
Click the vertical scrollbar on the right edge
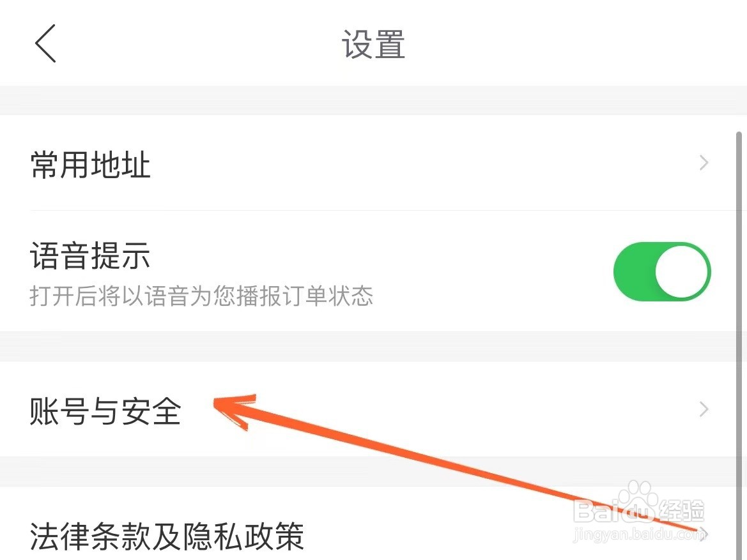[739, 345]
